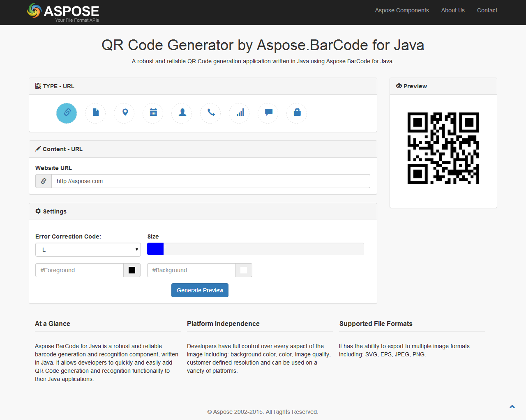
Task: Choose the lock QR type icon
Action: point(297,113)
